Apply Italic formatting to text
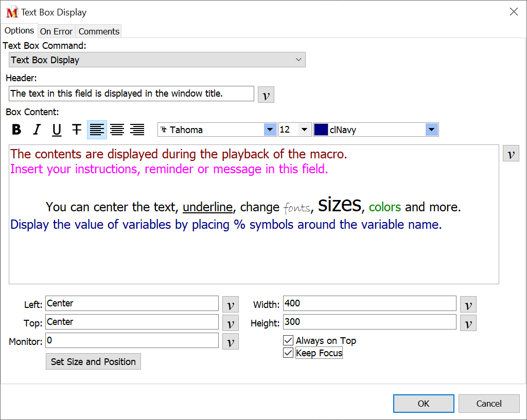The width and height of the screenshot is (527, 420). (37, 130)
